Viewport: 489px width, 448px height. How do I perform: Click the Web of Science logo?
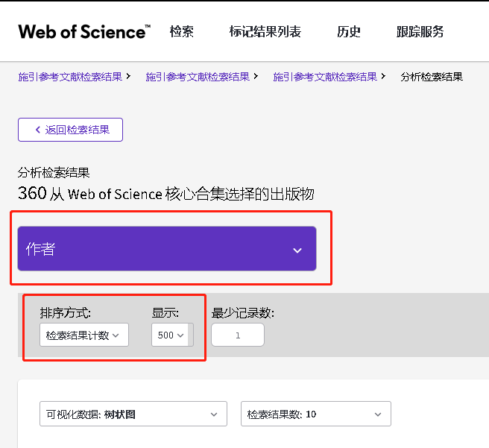84,32
